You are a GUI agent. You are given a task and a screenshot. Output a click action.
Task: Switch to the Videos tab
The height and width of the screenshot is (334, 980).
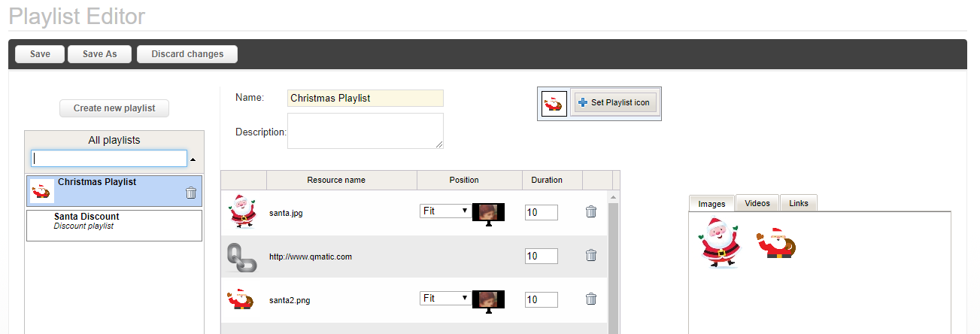click(757, 203)
